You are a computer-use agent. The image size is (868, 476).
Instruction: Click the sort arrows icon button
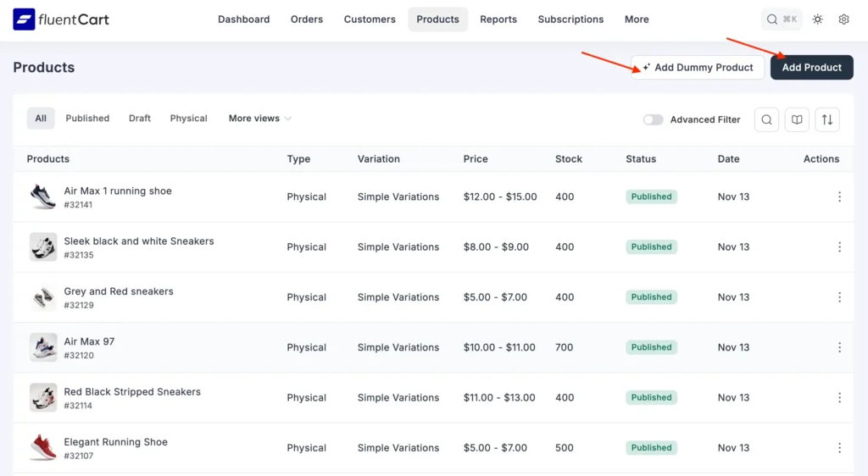(x=827, y=119)
